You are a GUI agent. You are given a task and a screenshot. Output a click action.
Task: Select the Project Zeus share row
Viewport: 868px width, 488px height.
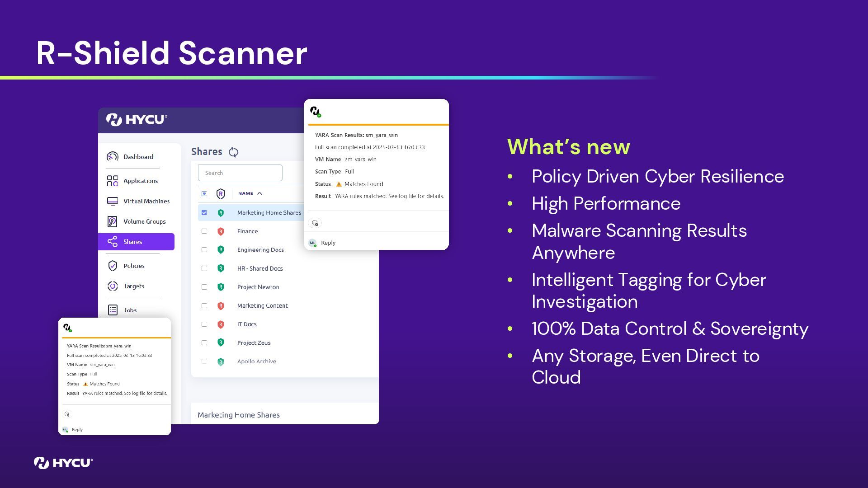[254, 343]
